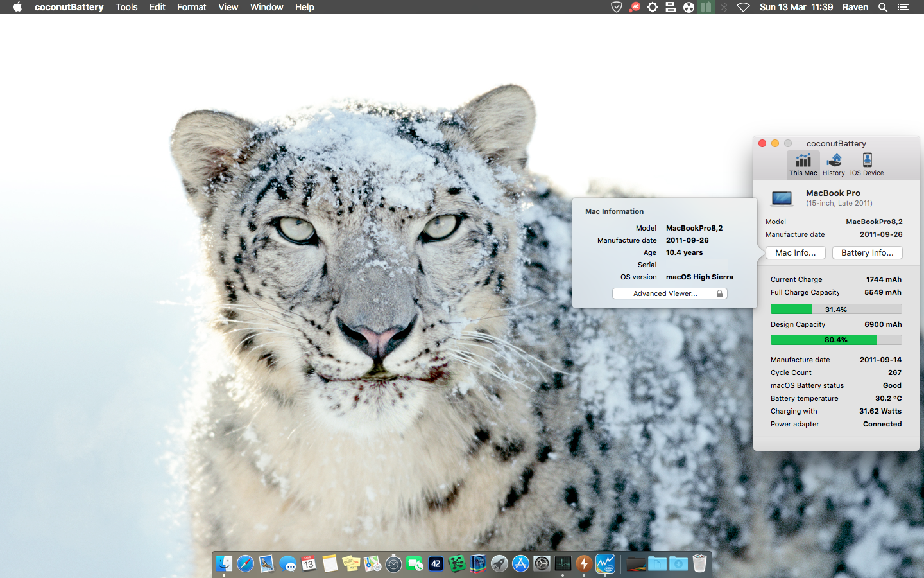Click the 31.4% current charge progress bar

835,310
